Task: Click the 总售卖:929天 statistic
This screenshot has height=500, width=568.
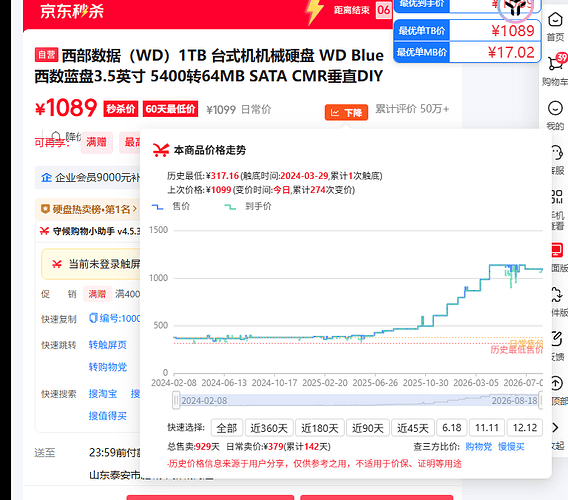Action: tap(193, 446)
